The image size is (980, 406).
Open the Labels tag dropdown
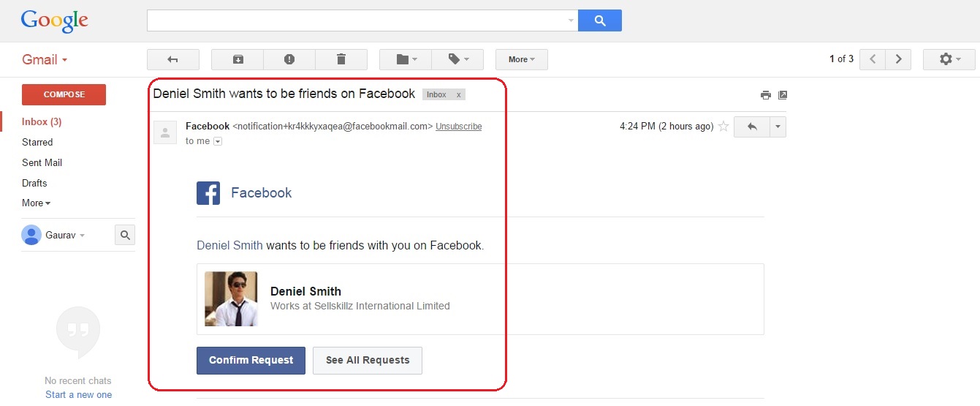click(457, 59)
